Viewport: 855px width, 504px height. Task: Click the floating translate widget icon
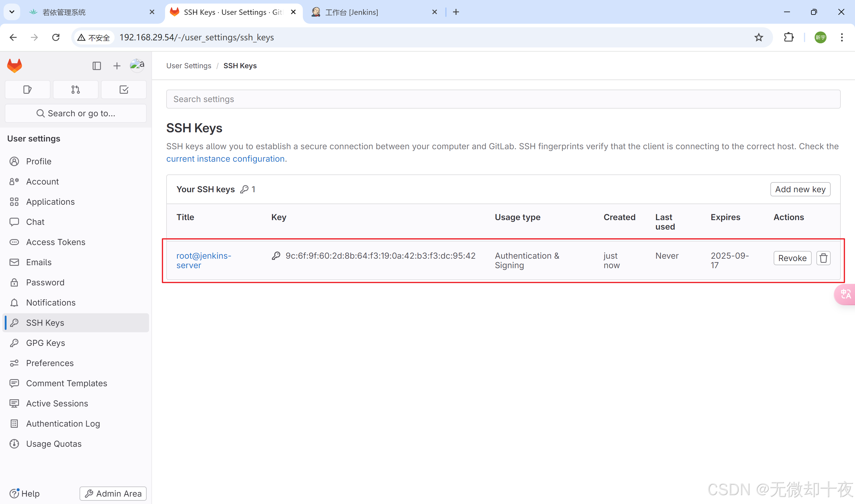tap(845, 294)
